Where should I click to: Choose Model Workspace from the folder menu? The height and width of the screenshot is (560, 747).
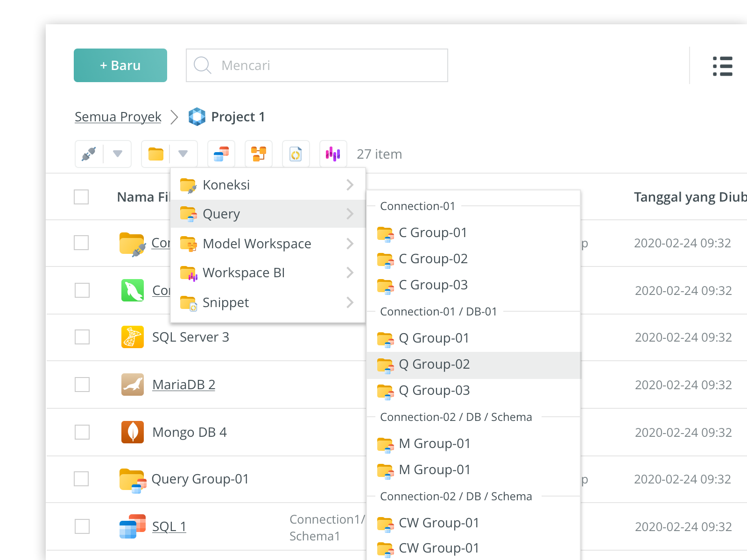point(257,244)
